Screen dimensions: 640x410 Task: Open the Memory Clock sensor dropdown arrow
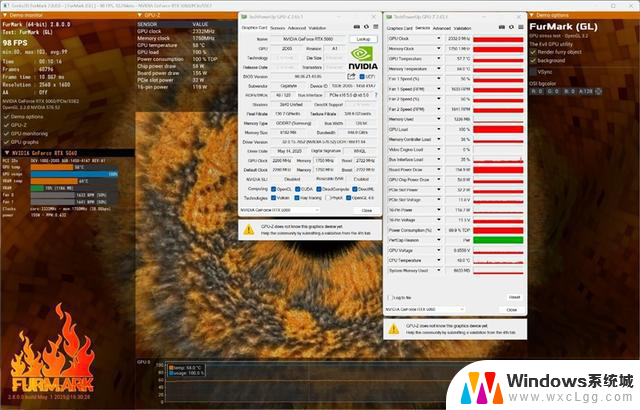439,49
